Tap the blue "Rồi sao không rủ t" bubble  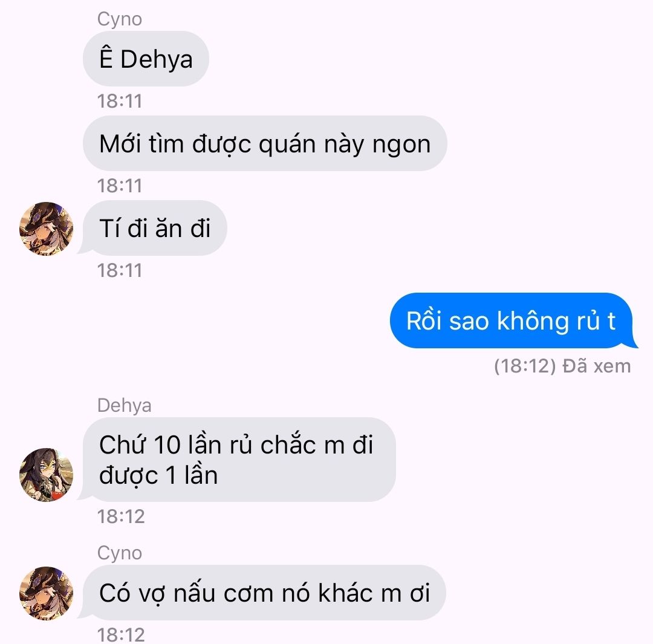click(x=513, y=320)
